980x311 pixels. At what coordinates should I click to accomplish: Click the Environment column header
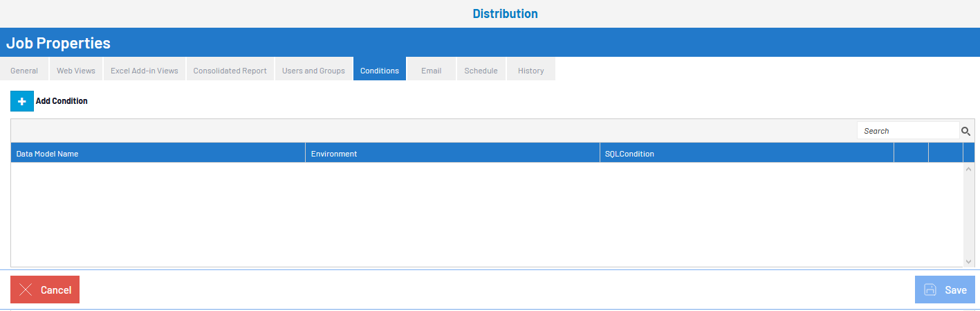(334, 154)
